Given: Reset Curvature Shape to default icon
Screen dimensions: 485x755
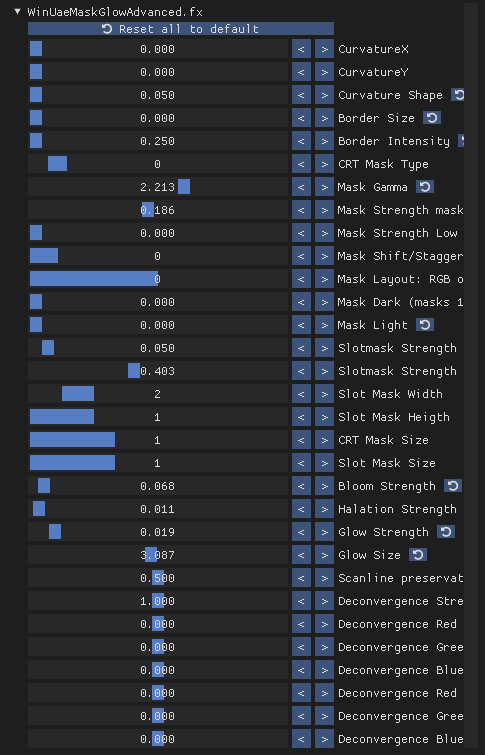Looking at the screenshot, I should [x=458, y=95].
